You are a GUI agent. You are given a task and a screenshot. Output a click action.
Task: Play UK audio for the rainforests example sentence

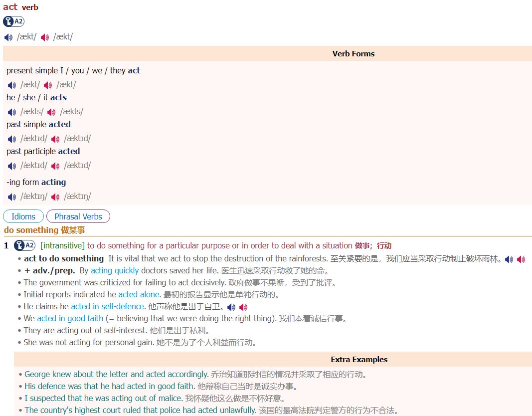click(509, 259)
